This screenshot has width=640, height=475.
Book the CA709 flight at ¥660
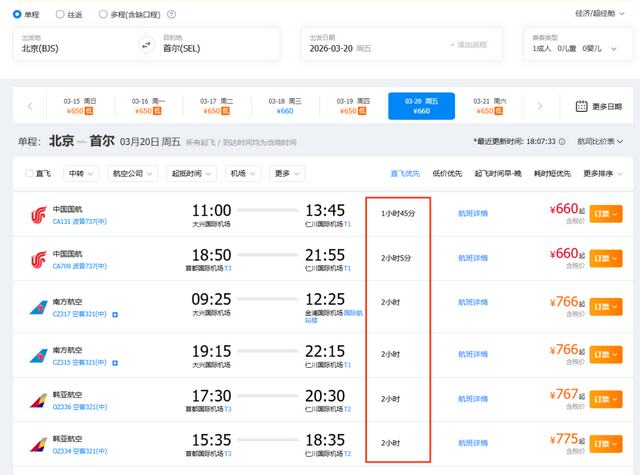(606, 258)
